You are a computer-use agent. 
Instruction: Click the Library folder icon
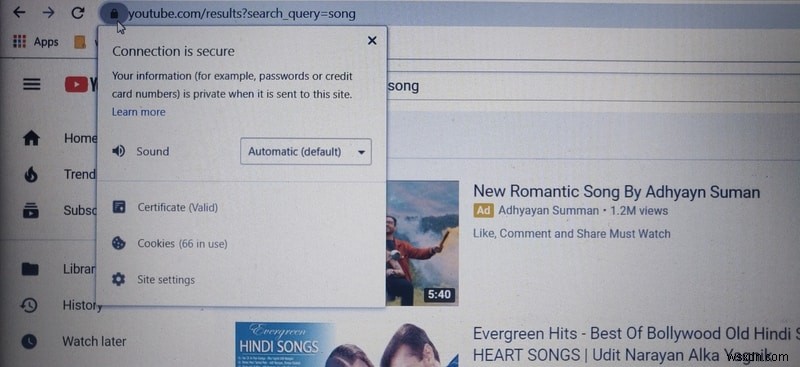30,268
